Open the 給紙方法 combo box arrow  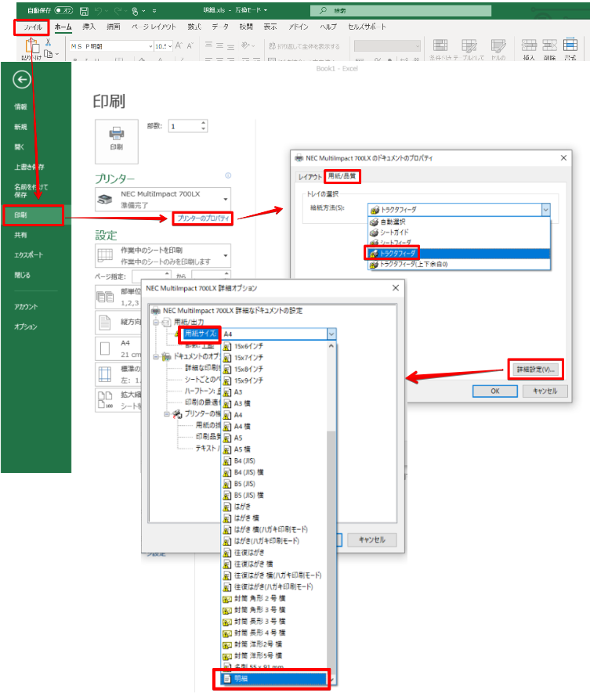pyautogui.click(x=546, y=209)
